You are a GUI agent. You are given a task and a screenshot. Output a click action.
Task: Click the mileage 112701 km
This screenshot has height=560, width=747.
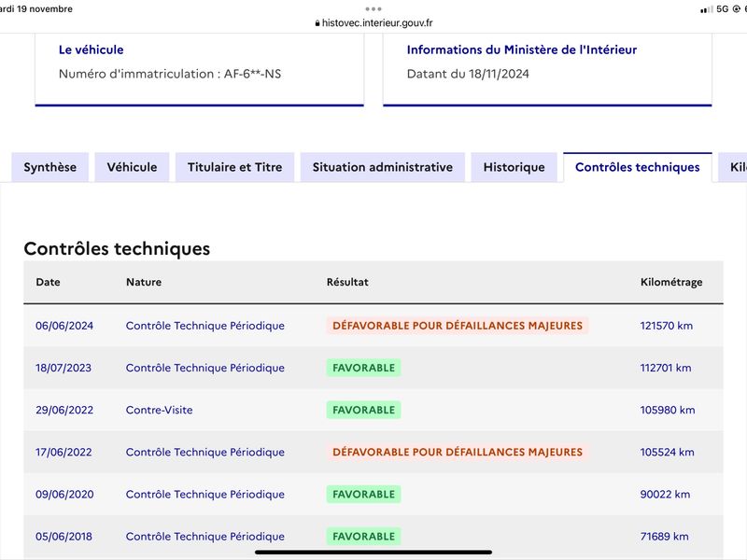click(x=666, y=368)
